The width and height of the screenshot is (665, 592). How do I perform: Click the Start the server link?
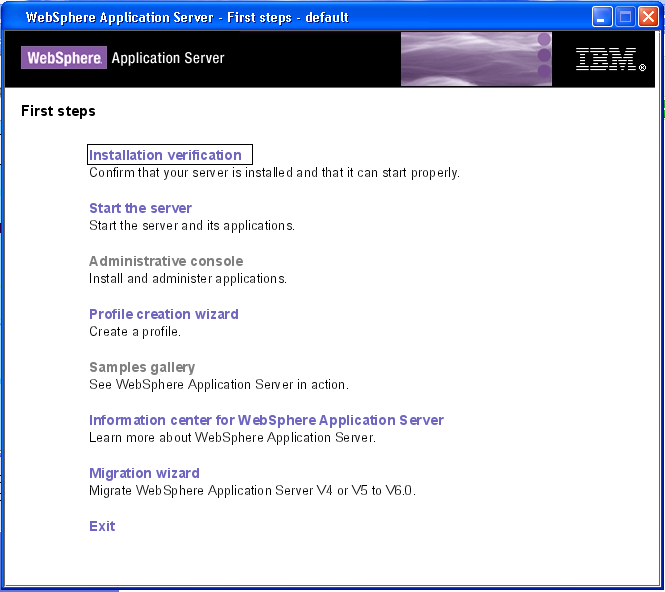tap(140, 208)
